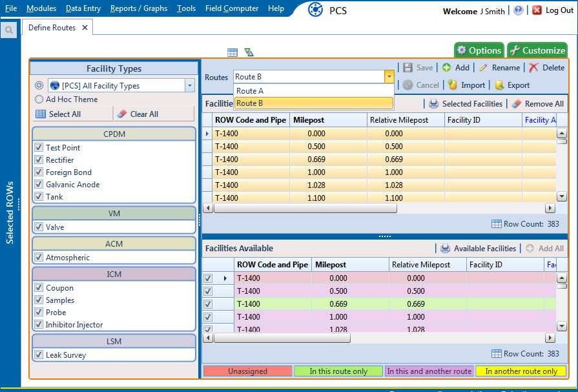Image resolution: width=578 pixels, height=392 pixels.
Task: Click the Options button label
Action: (485, 50)
